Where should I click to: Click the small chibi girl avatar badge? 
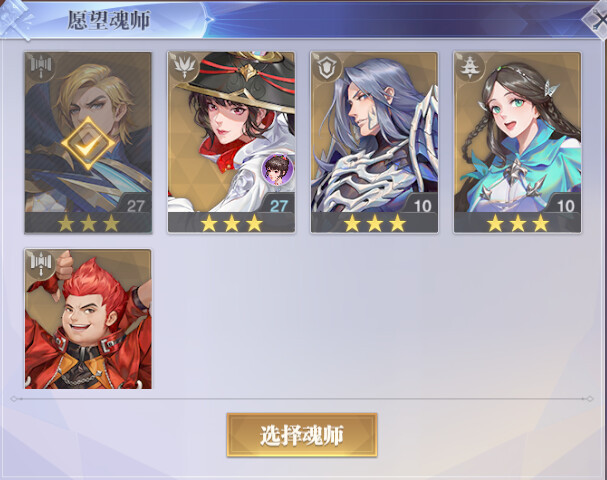tap(278, 169)
